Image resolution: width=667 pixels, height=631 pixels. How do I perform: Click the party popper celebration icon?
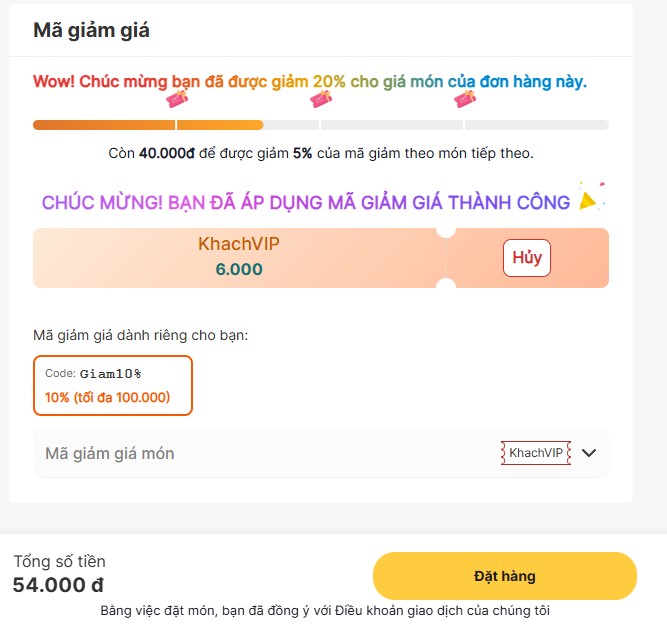(x=592, y=197)
